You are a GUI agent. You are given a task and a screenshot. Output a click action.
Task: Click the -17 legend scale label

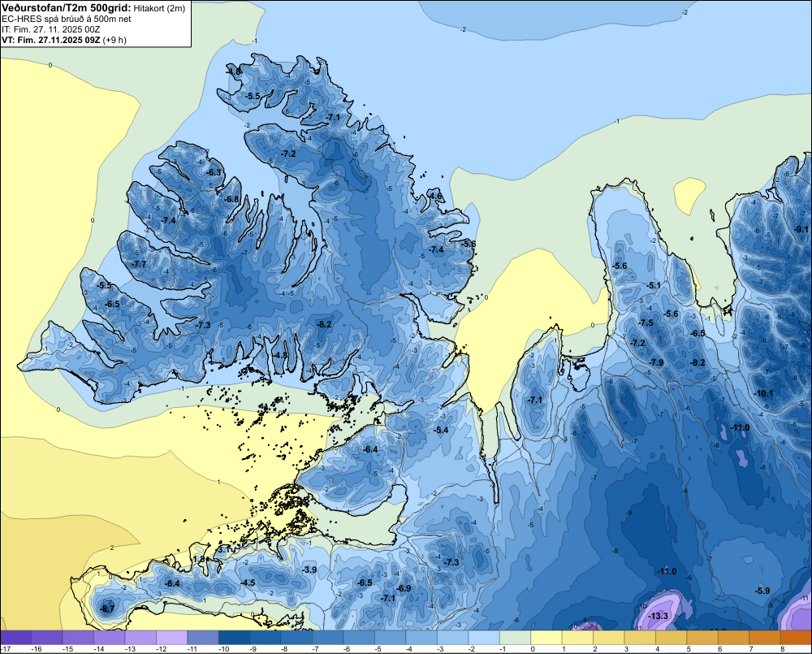(x=5, y=649)
